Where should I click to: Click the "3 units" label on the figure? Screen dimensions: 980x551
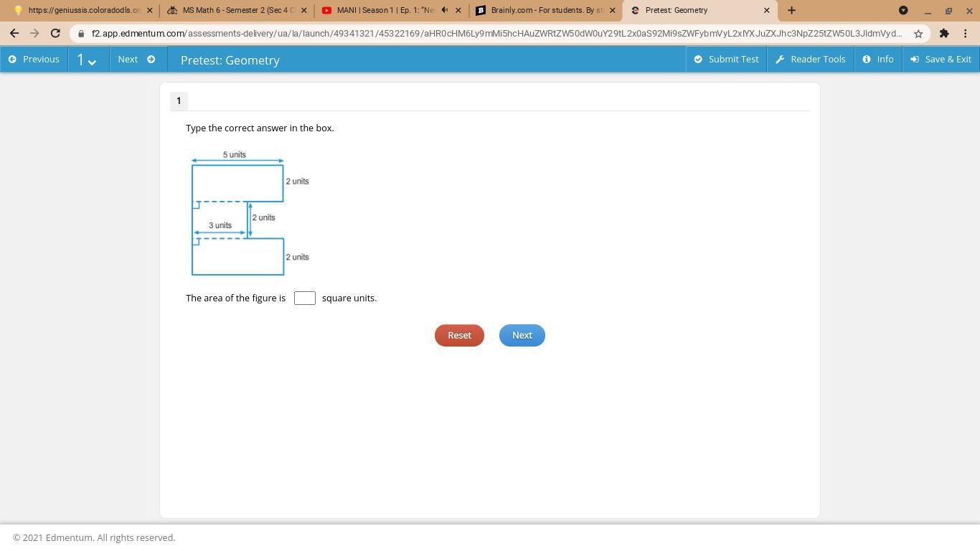pyautogui.click(x=220, y=225)
